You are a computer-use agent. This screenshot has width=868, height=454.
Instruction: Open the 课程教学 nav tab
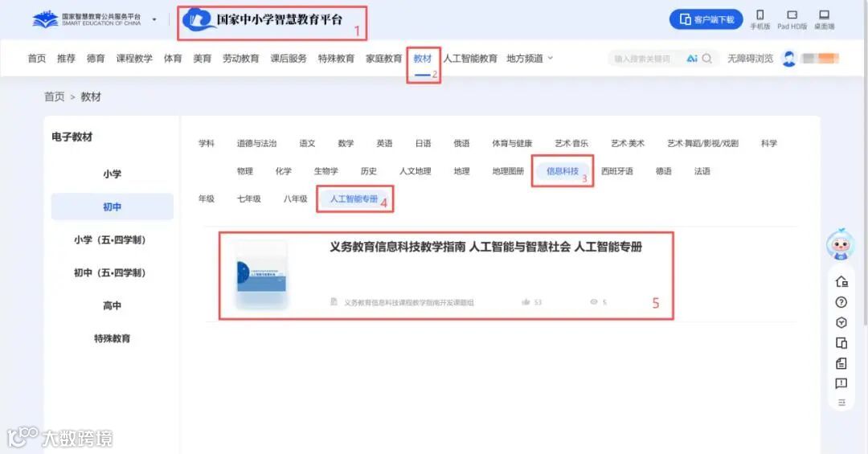tap(134, 58)
